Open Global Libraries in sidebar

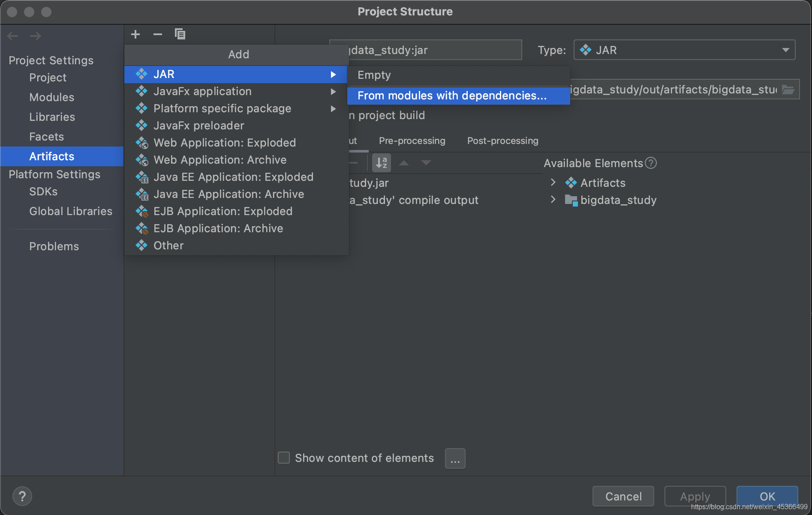pos(71,212)
